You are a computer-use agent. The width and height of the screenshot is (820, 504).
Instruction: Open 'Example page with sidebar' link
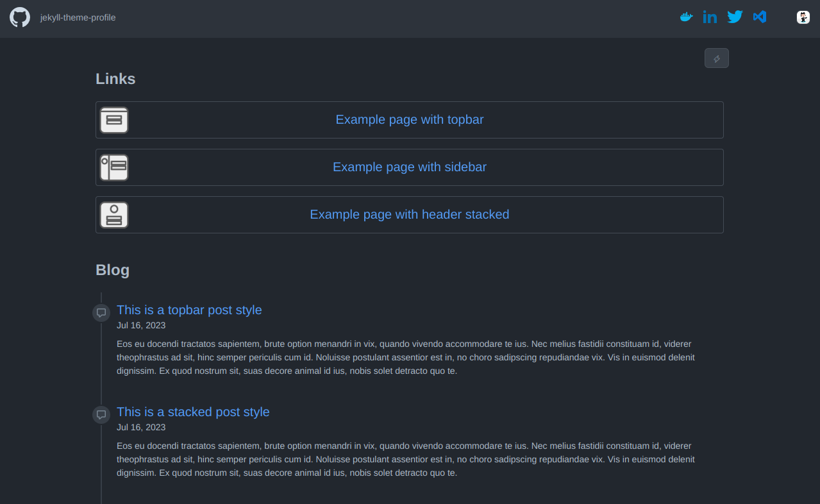click(x=409, y=167)
